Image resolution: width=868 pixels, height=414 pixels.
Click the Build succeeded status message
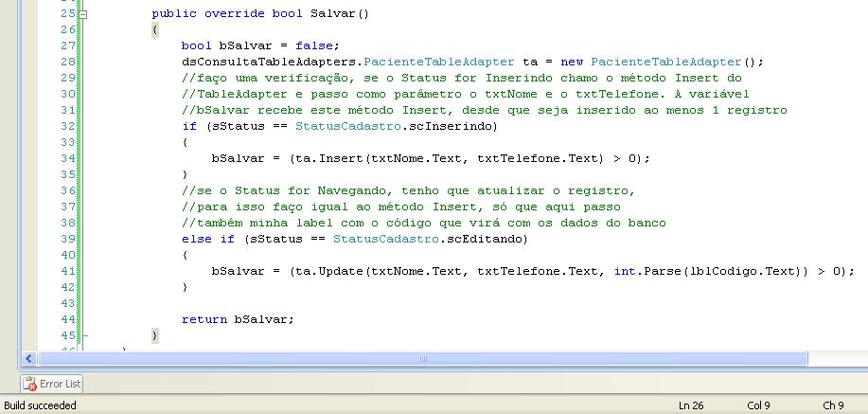click(x=41, y=405)
